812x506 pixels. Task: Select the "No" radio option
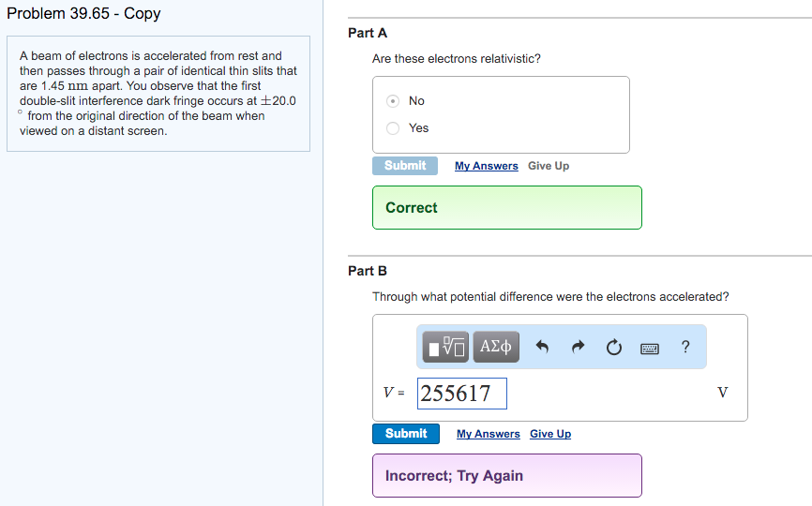tap(394, 101)
